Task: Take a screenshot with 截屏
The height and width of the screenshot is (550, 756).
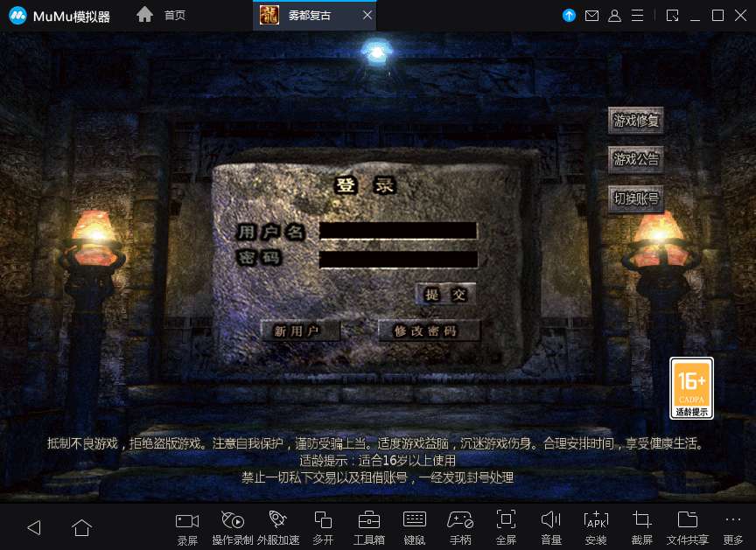Action: [x=641, y=526]
